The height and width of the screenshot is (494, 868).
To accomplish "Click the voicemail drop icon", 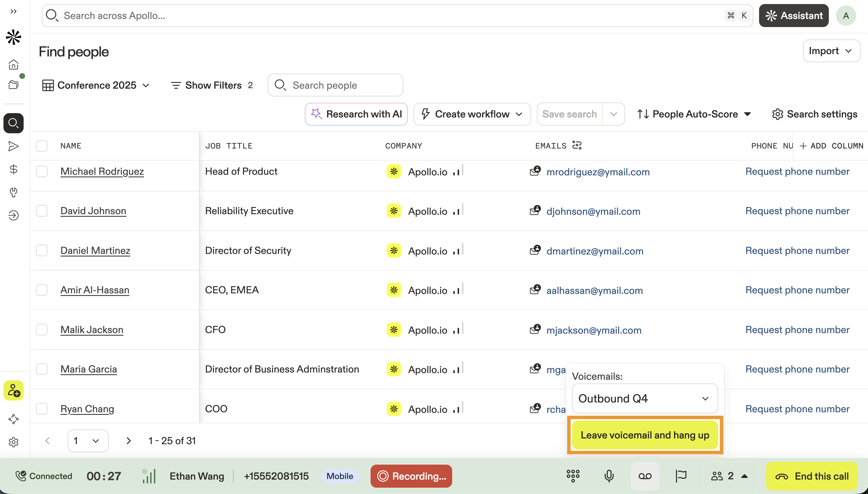I will tap(645, 476).
